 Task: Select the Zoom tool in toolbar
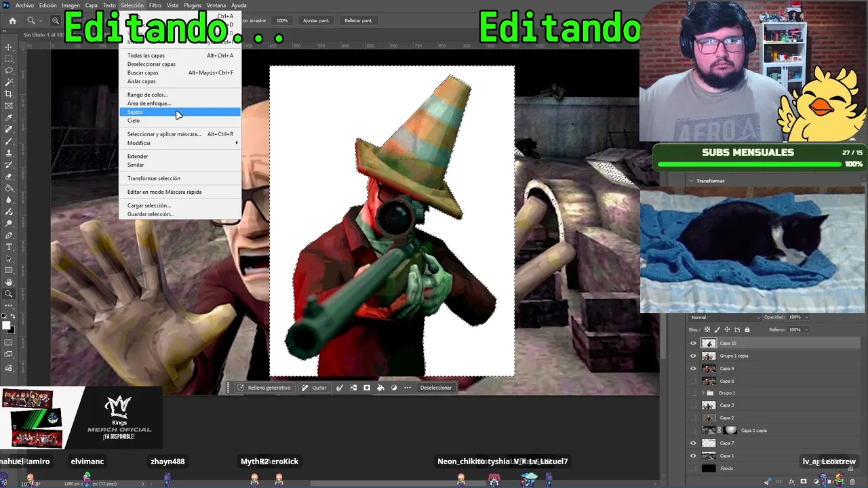(x=9, y=294)
